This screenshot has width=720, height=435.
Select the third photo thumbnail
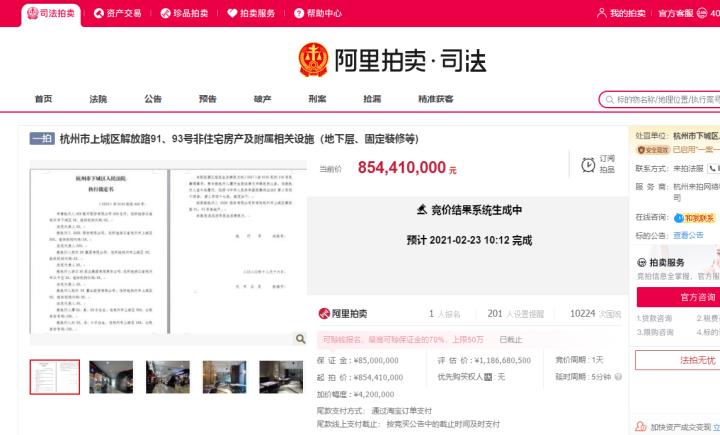[x=168, y=377]
